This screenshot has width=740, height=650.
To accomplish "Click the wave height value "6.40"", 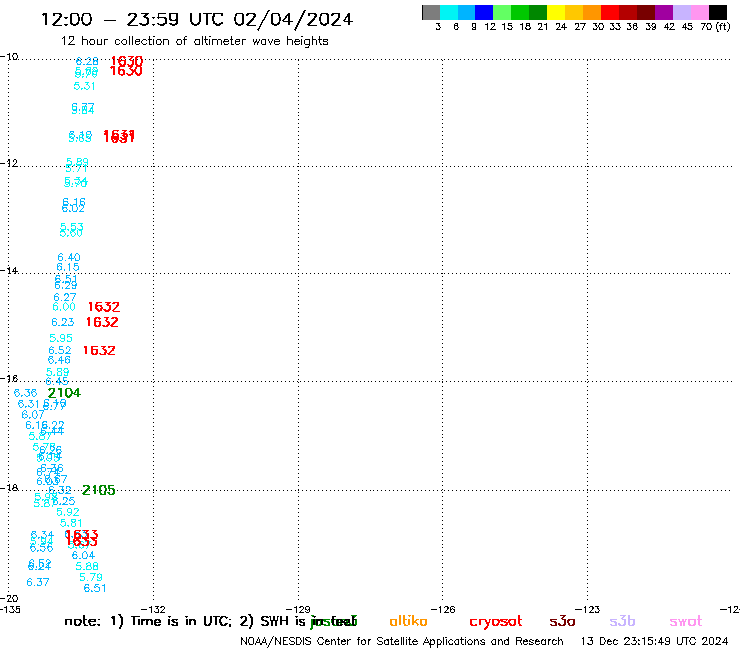I will click(x=69, y=258).
